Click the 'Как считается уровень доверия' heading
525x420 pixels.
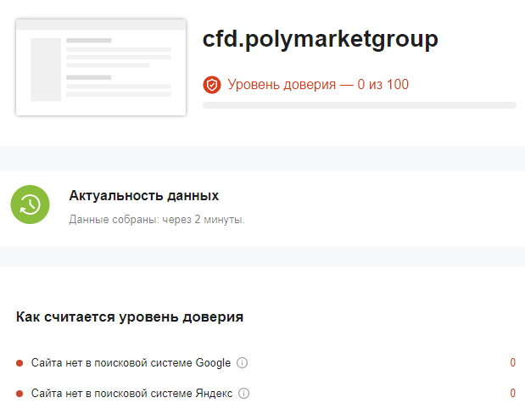[130, 317]
